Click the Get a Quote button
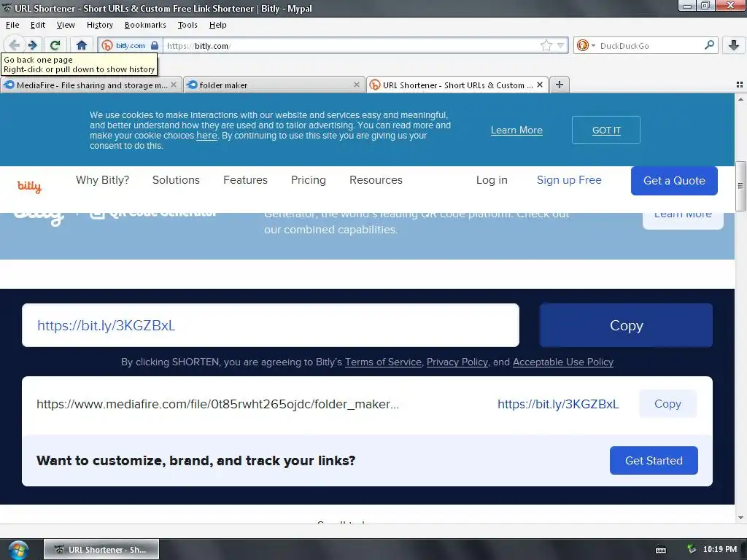 click(674, 181)
